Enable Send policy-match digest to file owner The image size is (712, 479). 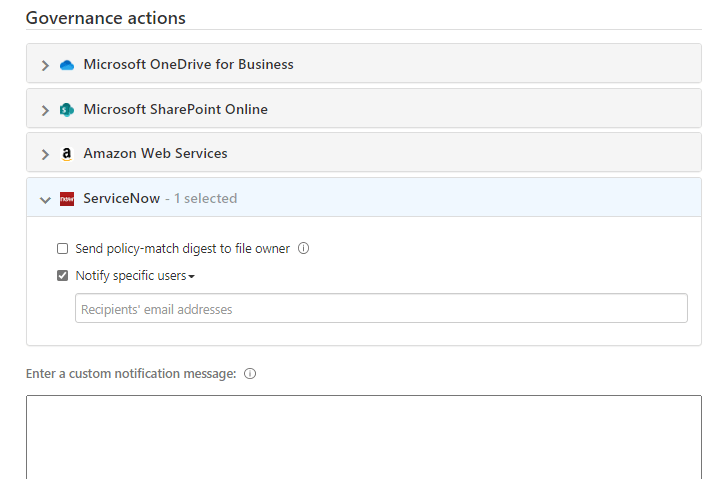[63, 249]
